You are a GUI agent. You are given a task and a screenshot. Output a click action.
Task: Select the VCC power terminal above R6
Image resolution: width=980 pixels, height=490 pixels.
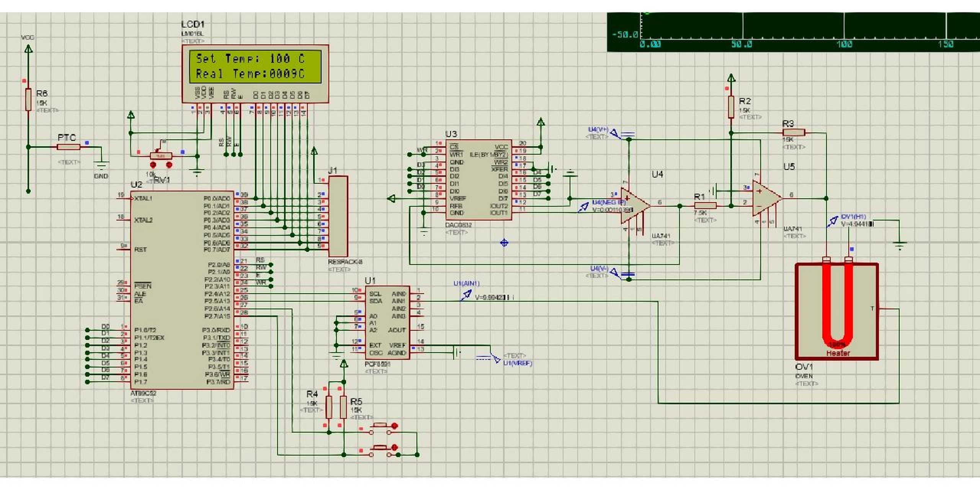(x=28, y=49)
